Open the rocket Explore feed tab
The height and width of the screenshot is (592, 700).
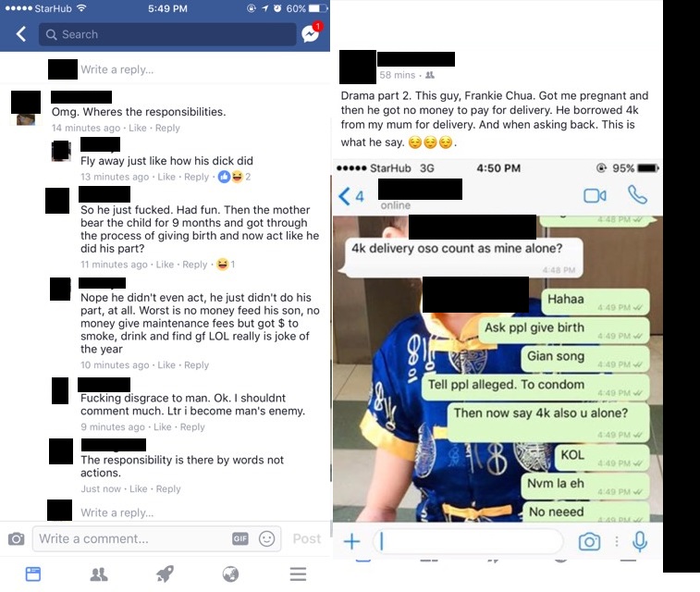[165, 573]
